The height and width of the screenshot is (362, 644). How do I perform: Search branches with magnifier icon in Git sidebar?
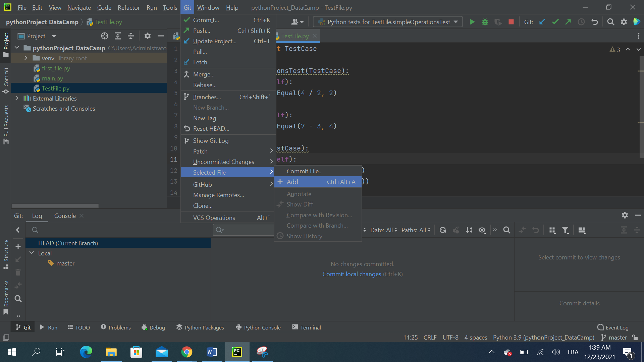pyautogui.click(x=18, y=299)
